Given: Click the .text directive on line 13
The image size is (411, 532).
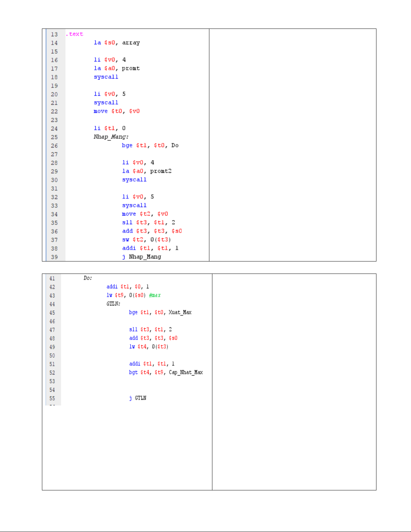Looking at the screenshot, I should pyautogui.click(x=74, y=34).
